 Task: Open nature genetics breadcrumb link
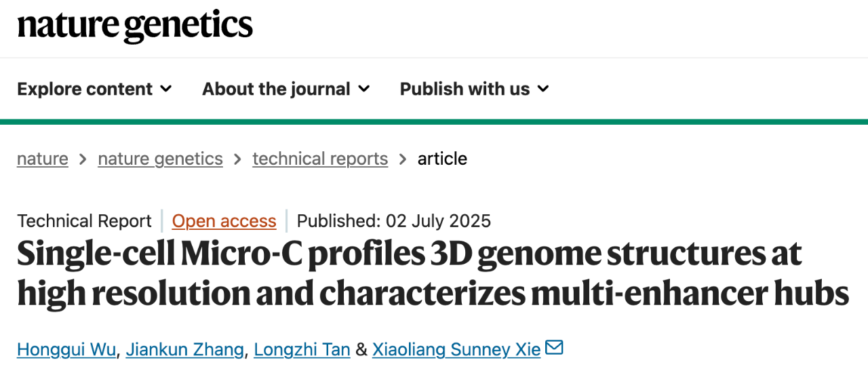160,159
